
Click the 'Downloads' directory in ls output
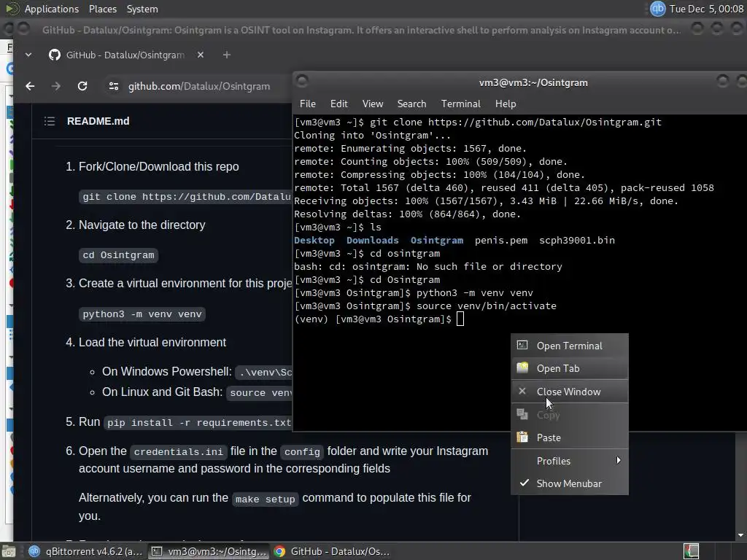pyautogui.click(x=373, y=241)
